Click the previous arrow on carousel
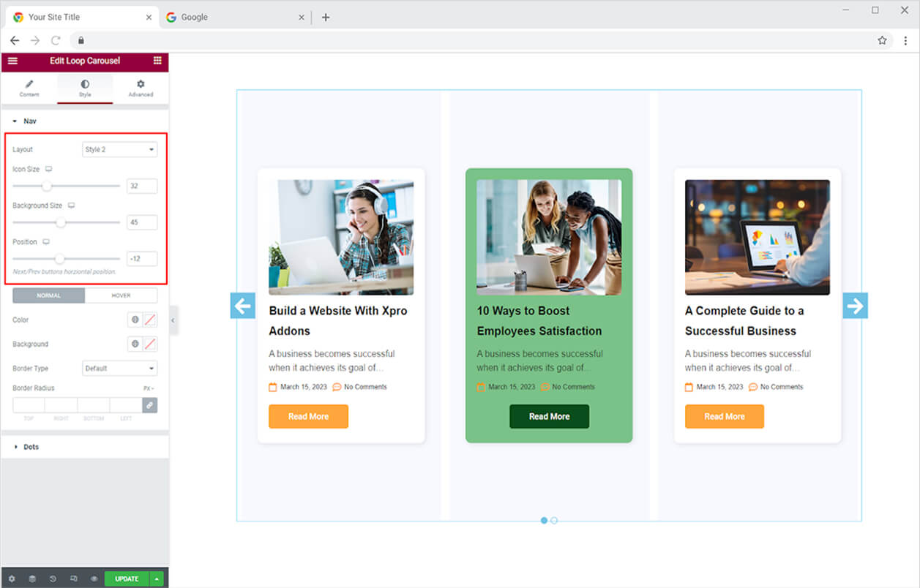 tap(243, 306)
